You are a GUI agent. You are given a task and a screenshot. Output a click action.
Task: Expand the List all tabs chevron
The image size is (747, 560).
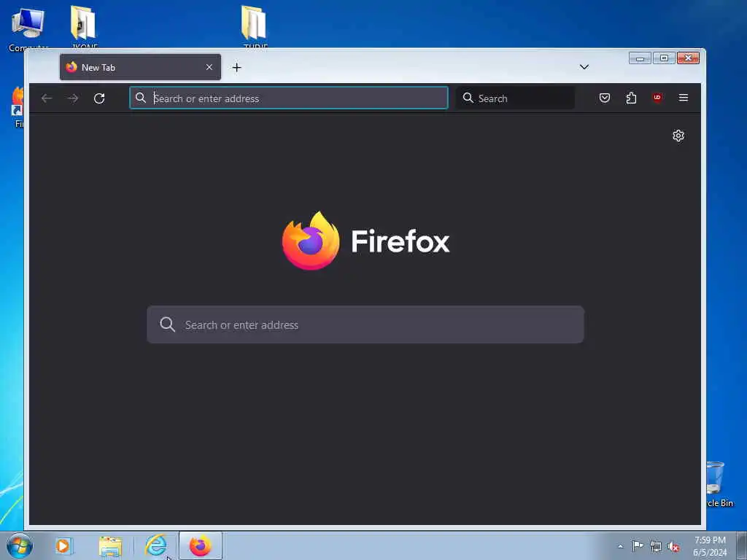[x=584, y=67]
